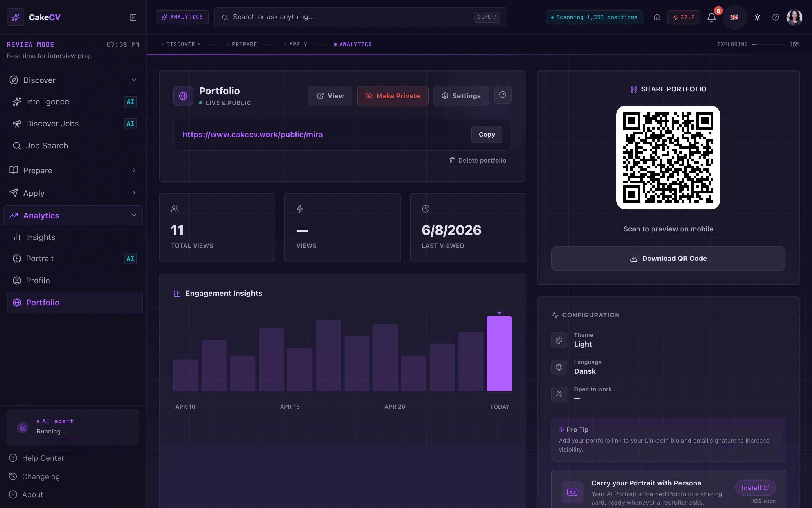The image size is (812, 508).
Task: Click the Share Portfolio QR icon
Action: coord(634,89)
